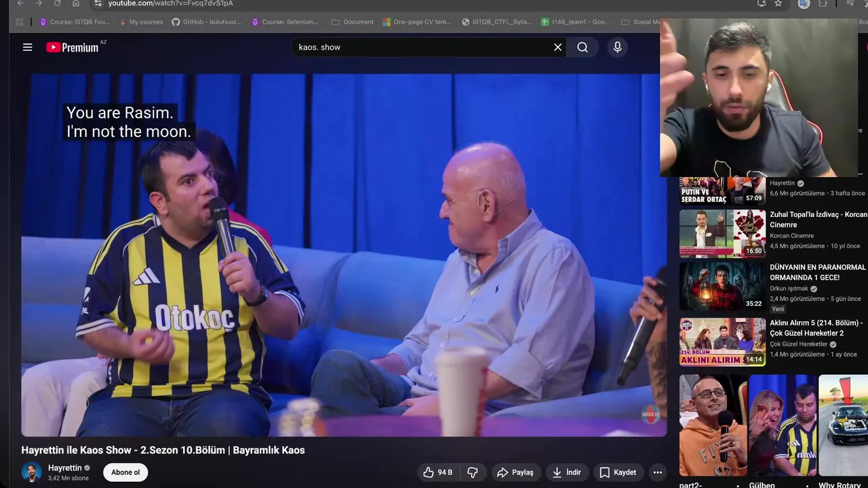
Task: Click Çok Güzel Hareketler channel name
Action: (799, 344)
